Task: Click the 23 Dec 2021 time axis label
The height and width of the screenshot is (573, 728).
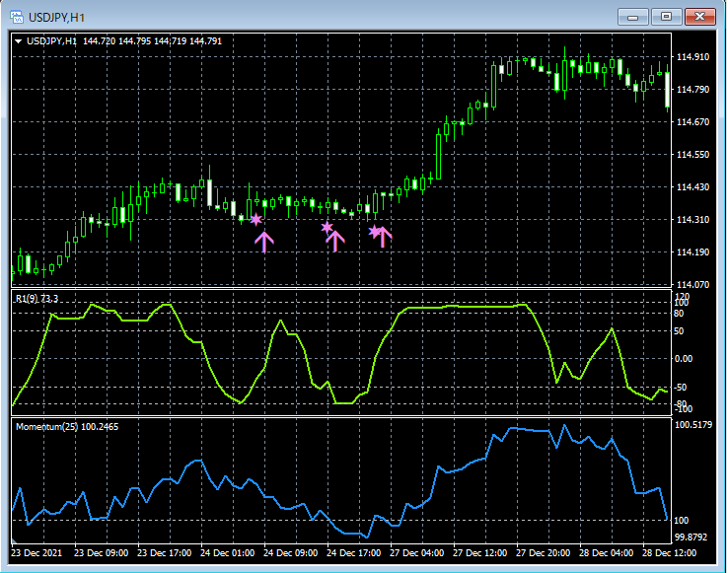Action: [x=36, y=553]
